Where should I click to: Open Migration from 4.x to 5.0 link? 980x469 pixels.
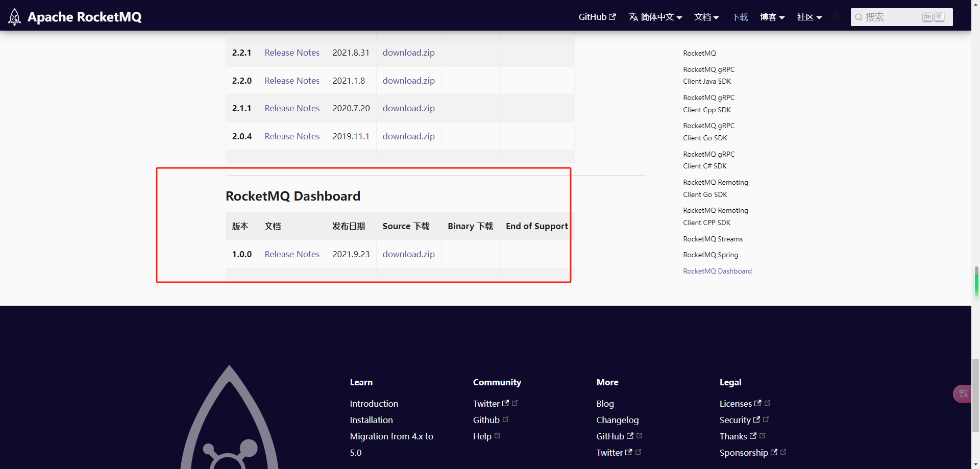click(391, 445)
